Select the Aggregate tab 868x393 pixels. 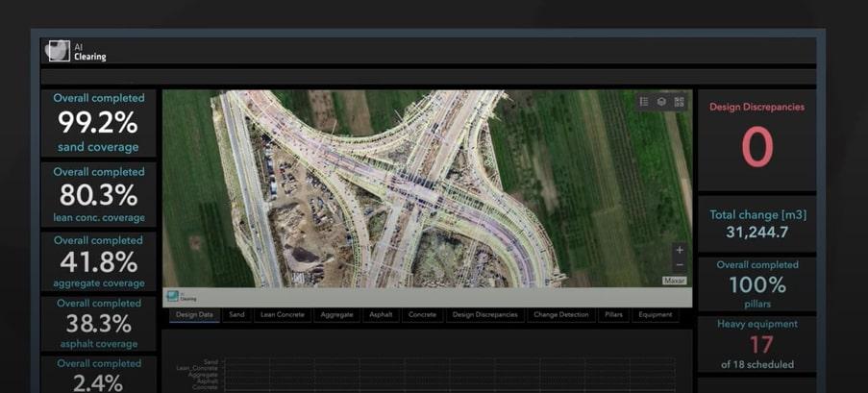click(x=336, y=314)
